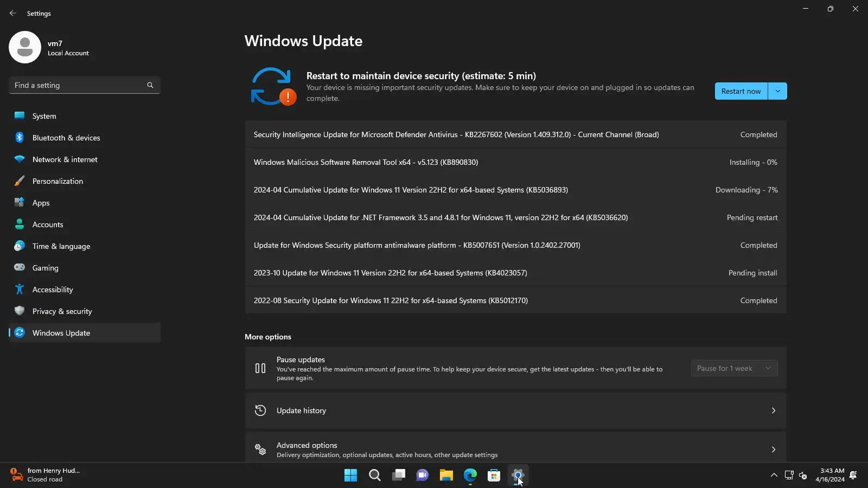Open File Explorer from taskbar
This screenshot has width=868, height=488.
pyautogui.click(x=446, y=476)
